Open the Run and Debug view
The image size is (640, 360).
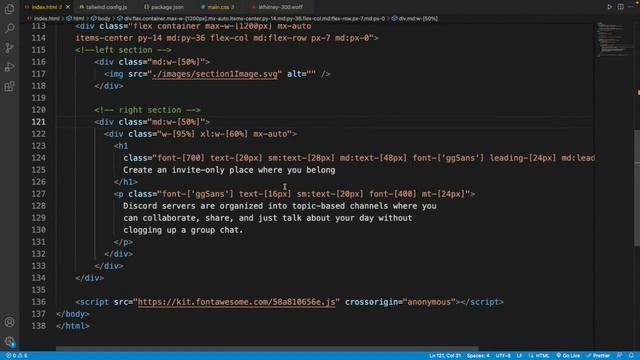9,67
